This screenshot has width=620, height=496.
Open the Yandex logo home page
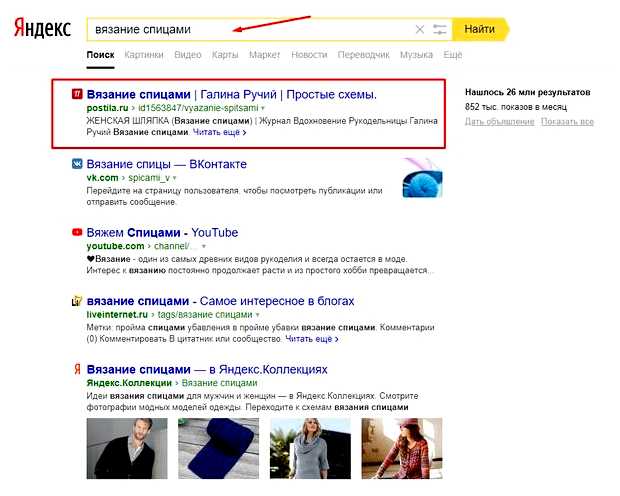point(42,28)
